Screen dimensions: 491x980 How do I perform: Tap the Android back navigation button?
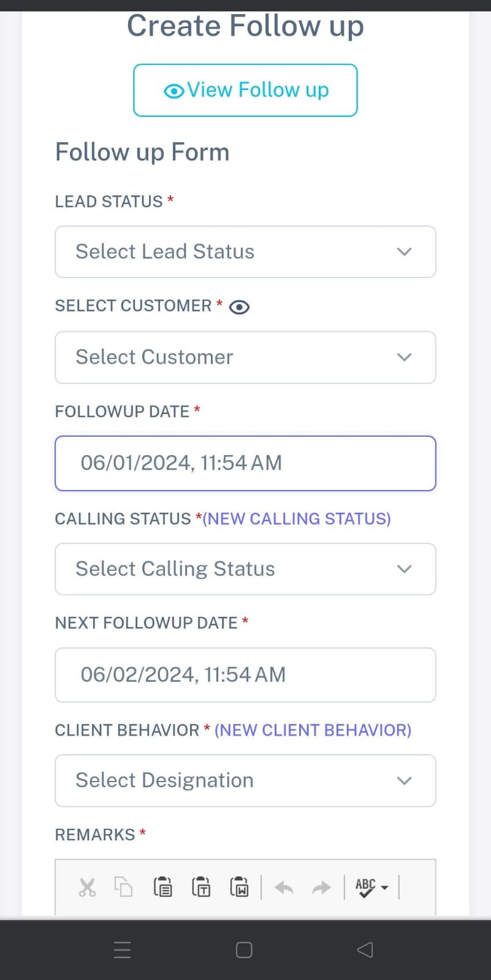365,950
